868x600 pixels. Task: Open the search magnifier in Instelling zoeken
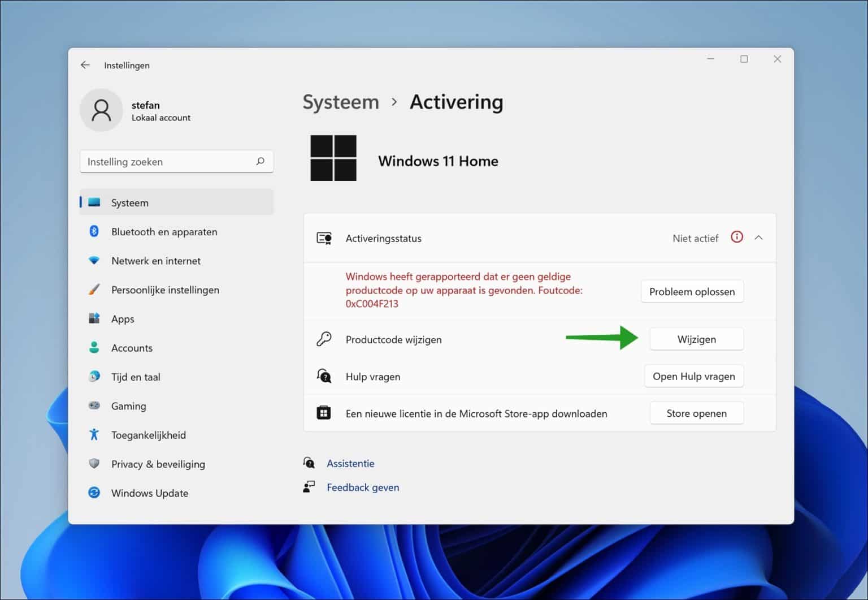pyautogui.click(x=260, y=161)
